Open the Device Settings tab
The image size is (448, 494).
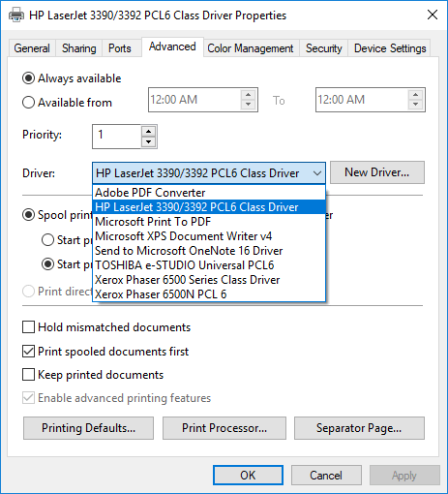(390, 48)
